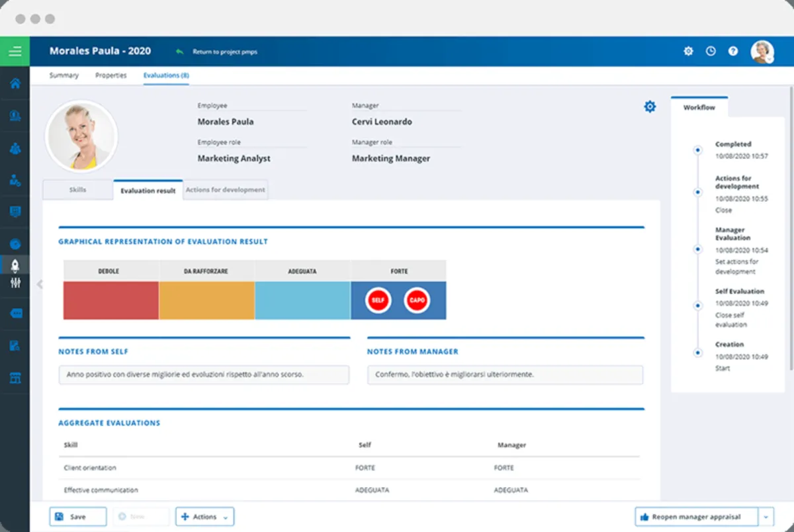Click the store icon in sidebar
Image resolution: width=794 pixels, height=532 pixels.
coord(15,378)
